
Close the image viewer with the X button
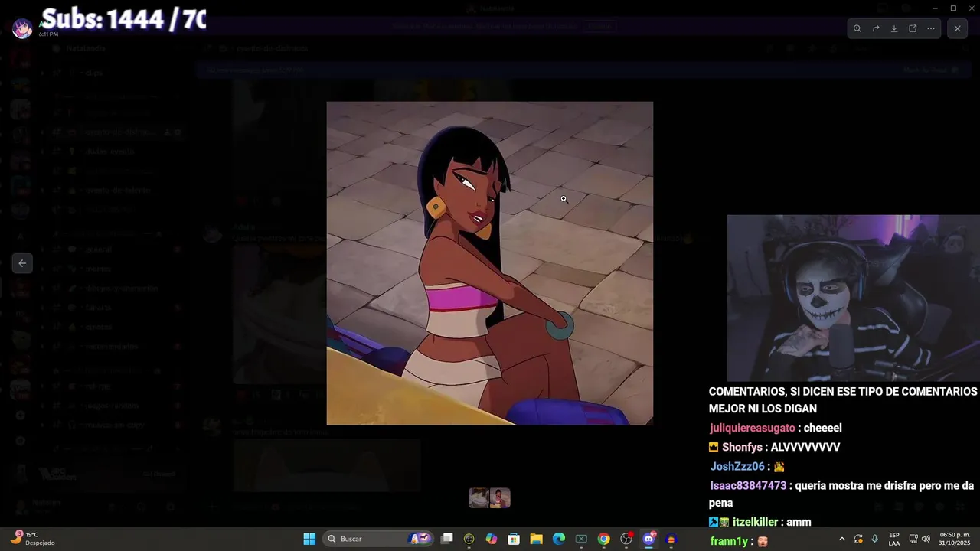point(958,28)
